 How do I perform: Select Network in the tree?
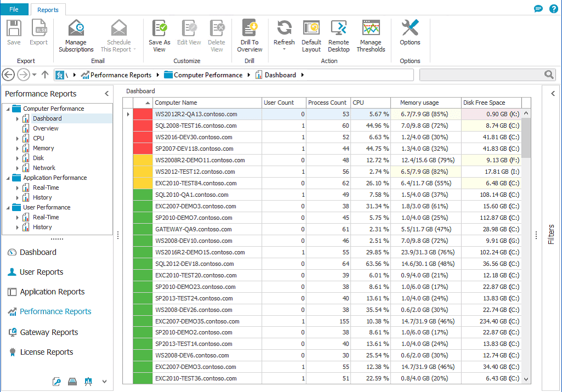[44, 168]
